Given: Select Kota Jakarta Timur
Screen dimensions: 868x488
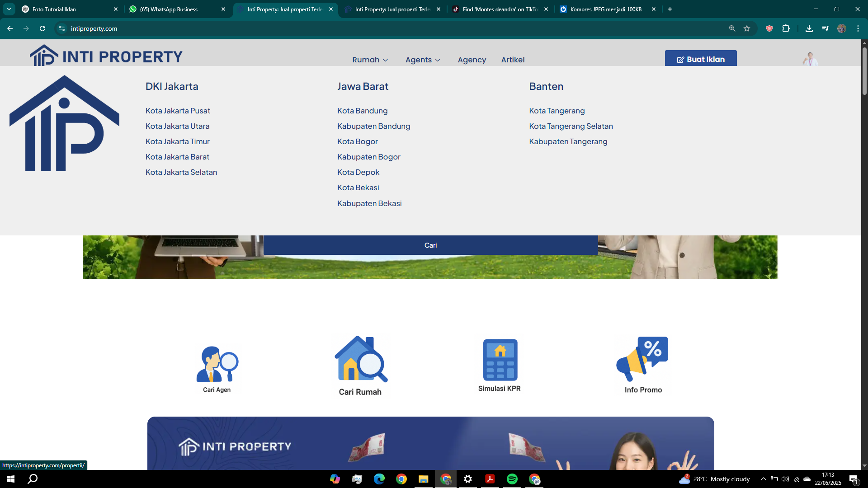Looking at the screenshot, I should coord(177,141).
